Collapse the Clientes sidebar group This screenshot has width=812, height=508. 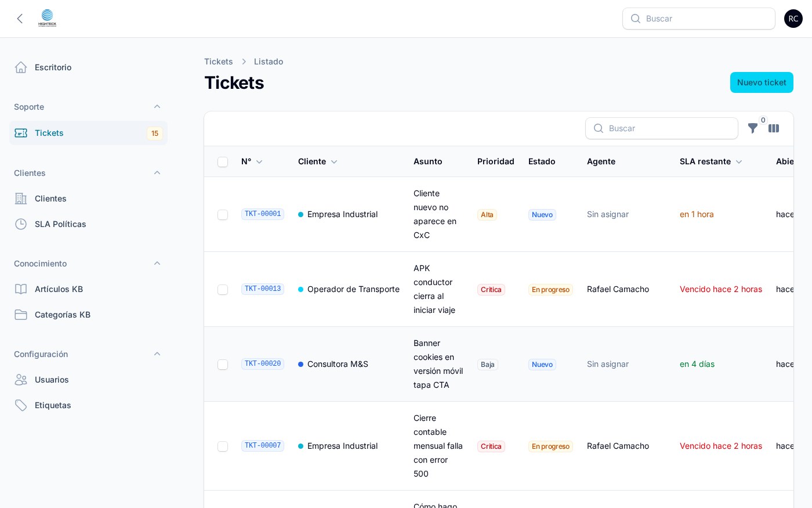coord(157,173)
